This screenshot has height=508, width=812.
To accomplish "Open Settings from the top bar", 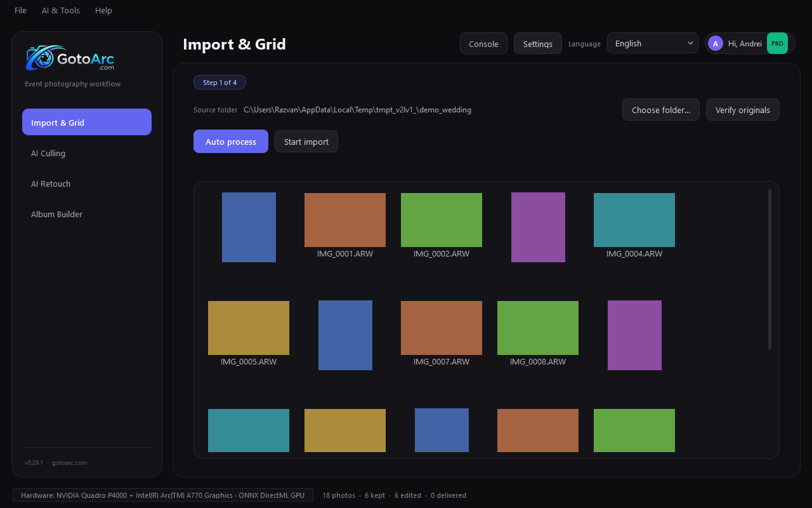I will click(538, 44).
